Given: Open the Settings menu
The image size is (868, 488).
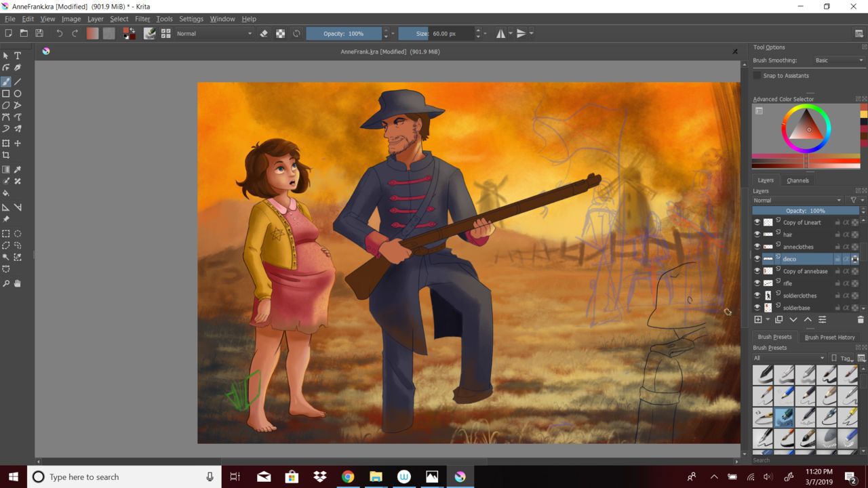Looking at the screenshot, I should (191, 19).
